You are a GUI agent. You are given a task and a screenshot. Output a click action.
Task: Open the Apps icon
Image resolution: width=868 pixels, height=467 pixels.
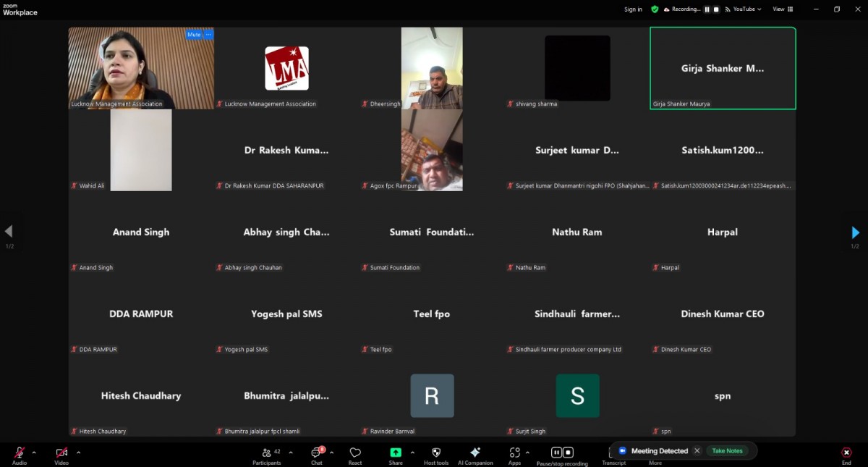click(x=514, y=453)
